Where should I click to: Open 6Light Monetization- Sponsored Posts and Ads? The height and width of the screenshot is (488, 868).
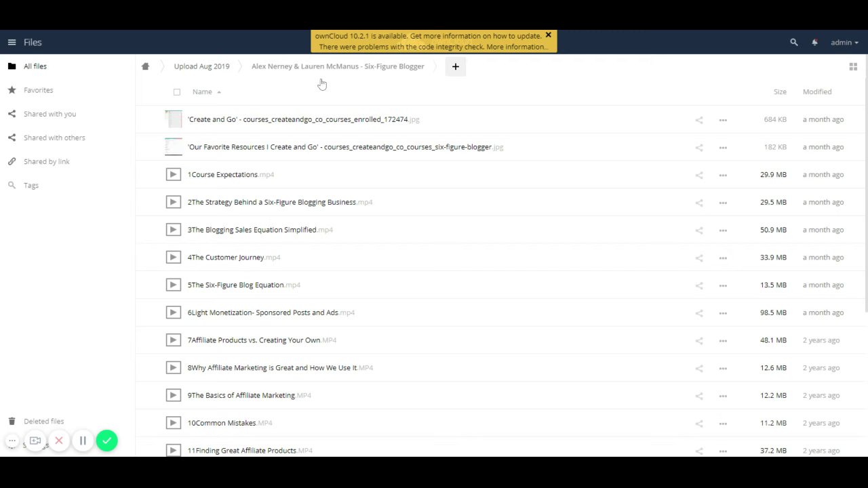click(x=271, y=312)
